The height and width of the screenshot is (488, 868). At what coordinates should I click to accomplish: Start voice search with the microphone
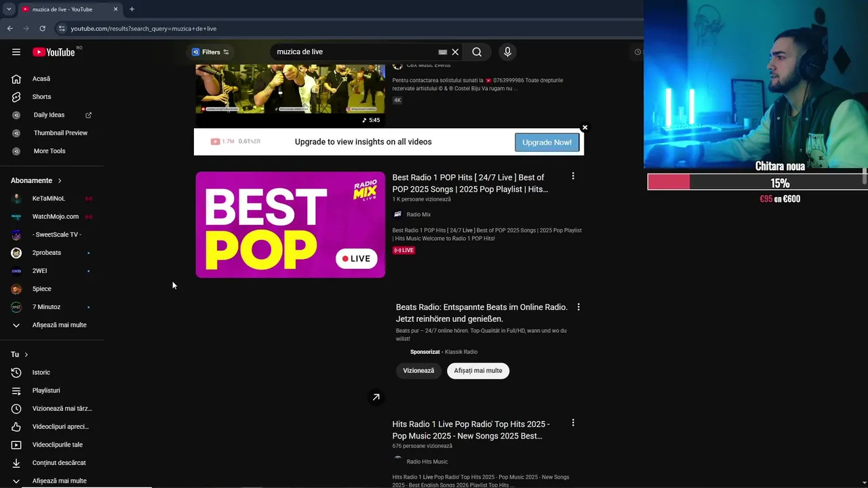pyautogui.click(x=507, y=52)
